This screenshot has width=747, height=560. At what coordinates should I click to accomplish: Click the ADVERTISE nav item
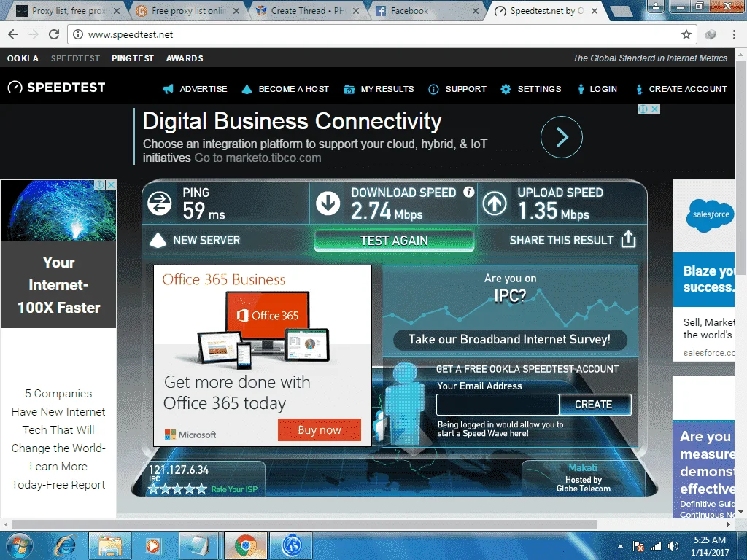(195, 89)
